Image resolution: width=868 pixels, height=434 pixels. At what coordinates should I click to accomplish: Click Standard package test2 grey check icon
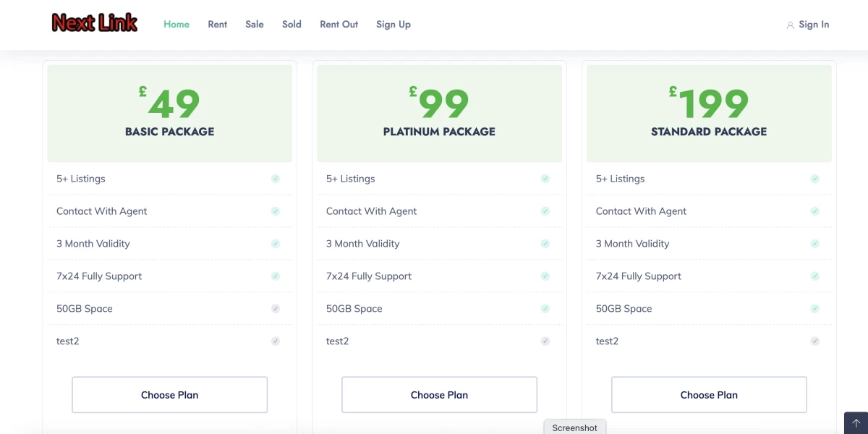coord(815,341)
